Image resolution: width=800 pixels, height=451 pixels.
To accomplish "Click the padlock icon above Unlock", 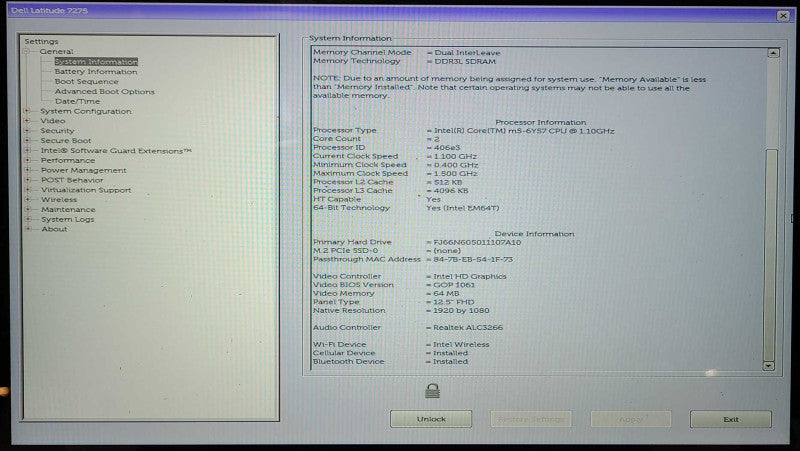I will point(432,391).
